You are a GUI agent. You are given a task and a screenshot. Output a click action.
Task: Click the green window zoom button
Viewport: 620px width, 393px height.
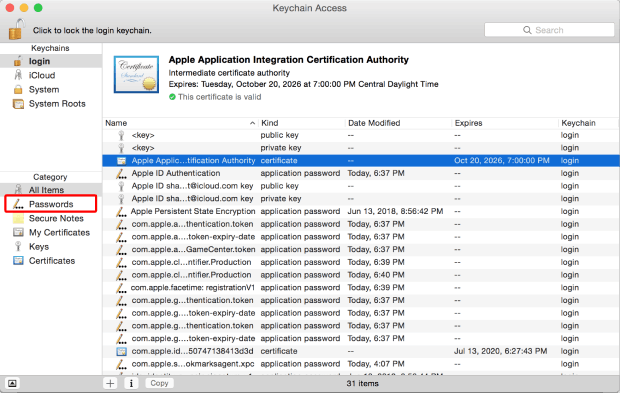tap(38, 8)
